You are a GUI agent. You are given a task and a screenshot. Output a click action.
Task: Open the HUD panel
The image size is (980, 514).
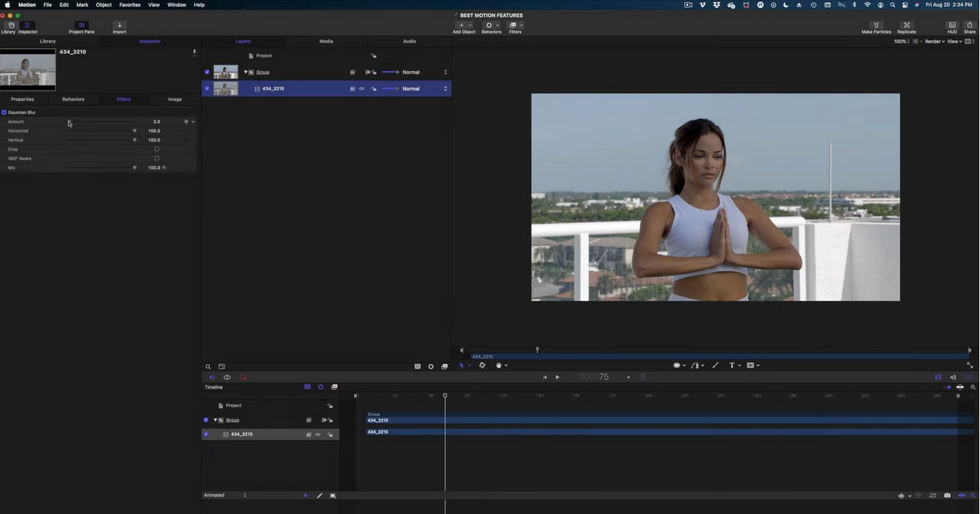tap(952, 28)
